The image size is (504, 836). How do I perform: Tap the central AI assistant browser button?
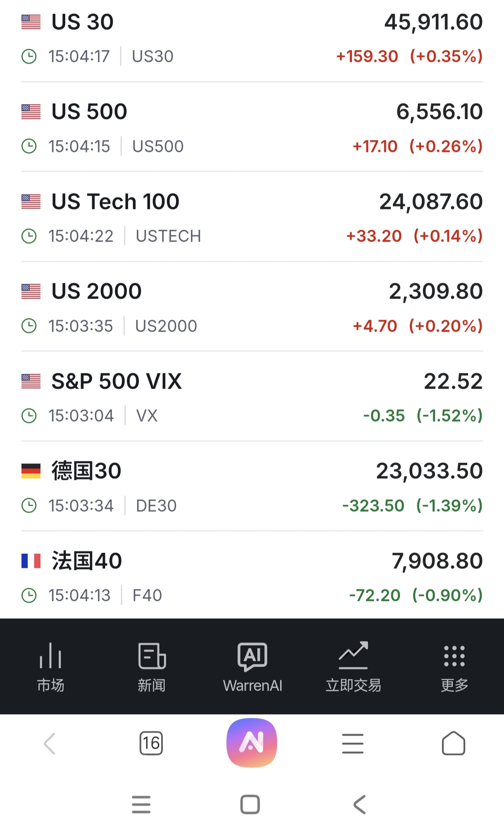point(252,743)
